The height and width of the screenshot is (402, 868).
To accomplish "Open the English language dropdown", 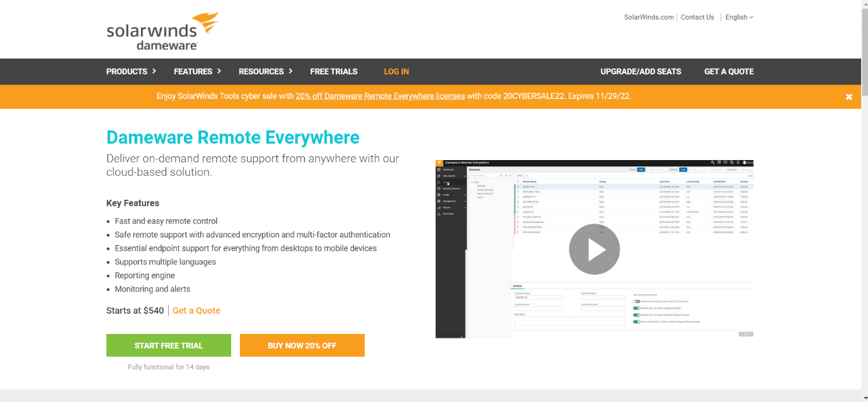I will 739,17.
